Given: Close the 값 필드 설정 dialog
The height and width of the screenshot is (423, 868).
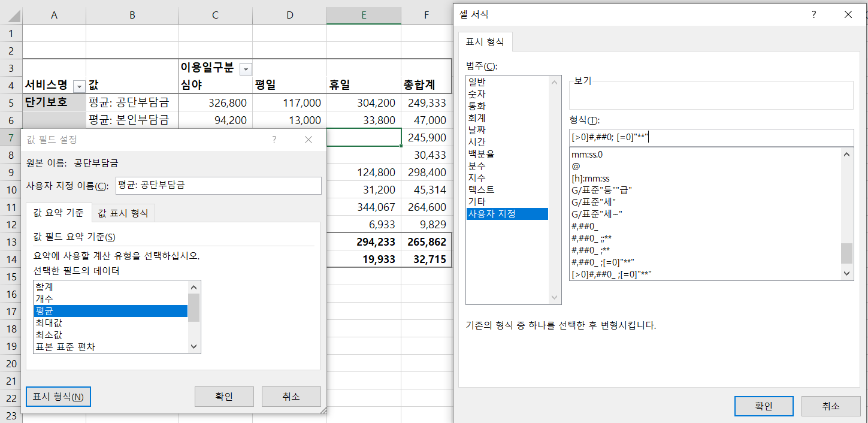Looking at the screenshot, I should pyautogui.click(x=309, y=140).
